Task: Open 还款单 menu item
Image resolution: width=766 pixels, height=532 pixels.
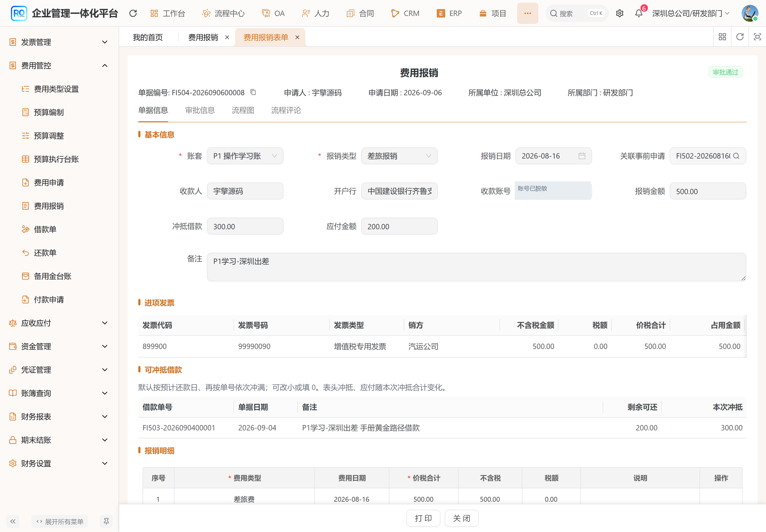Action: 45,253
